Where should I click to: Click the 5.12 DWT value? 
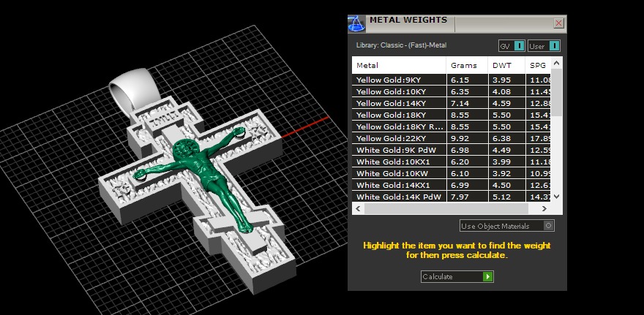point(501,197)
